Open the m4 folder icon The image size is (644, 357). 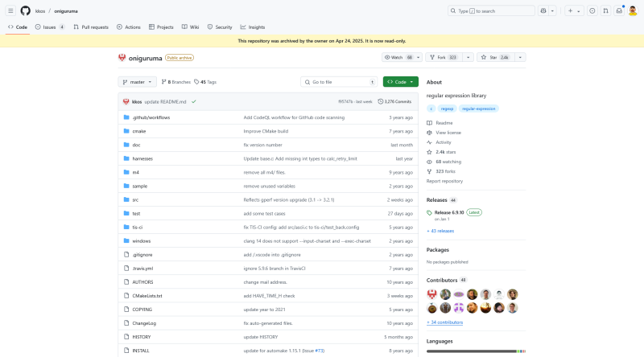coord(126,172)
